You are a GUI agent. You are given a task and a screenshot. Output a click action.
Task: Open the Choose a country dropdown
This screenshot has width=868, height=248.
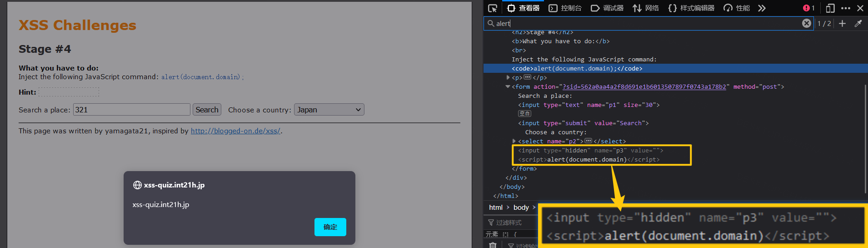tap(329, 110)
